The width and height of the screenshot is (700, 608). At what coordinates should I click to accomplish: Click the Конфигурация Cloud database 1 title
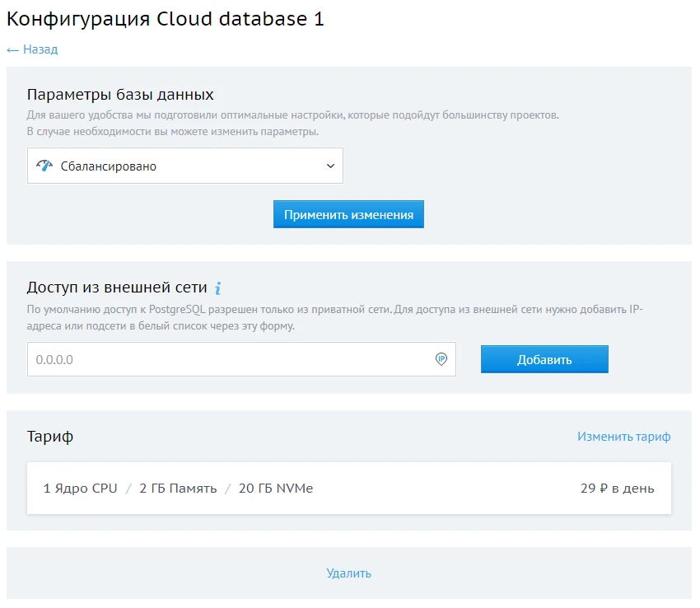[x=166, y=20]
